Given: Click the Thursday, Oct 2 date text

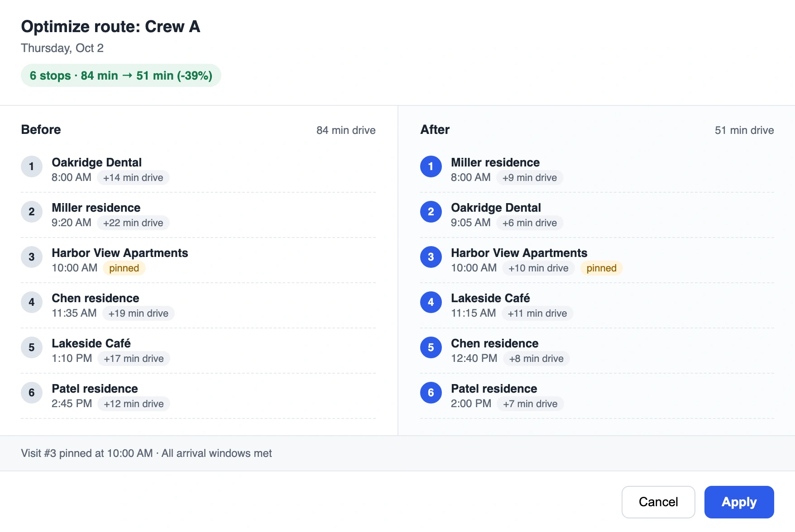Looking at the screenshot, I should coord(62,48).
